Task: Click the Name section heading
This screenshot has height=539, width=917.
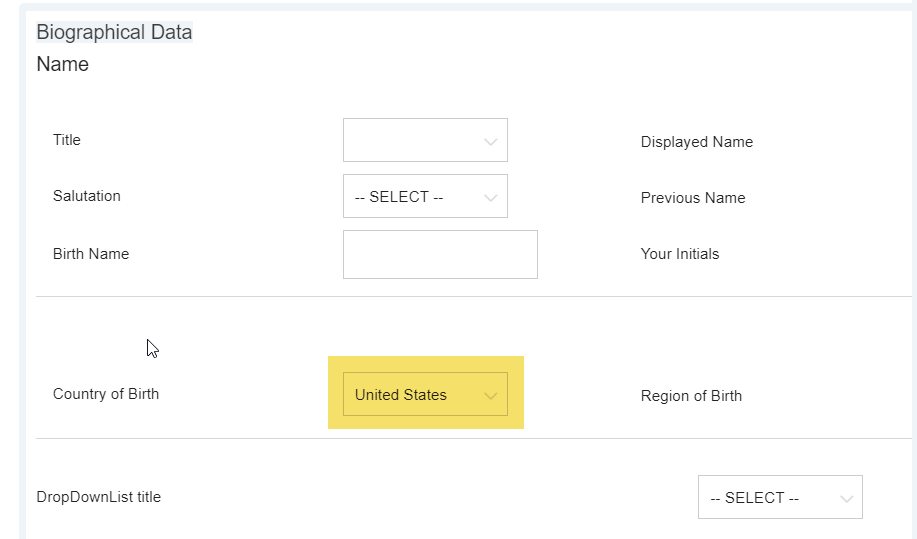Action: click(63, 64)
